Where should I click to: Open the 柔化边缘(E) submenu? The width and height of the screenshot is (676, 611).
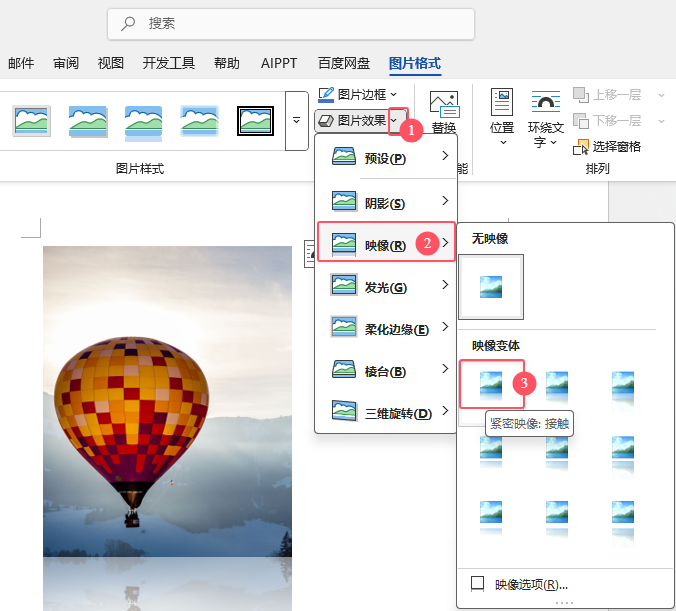click(386, 327)
